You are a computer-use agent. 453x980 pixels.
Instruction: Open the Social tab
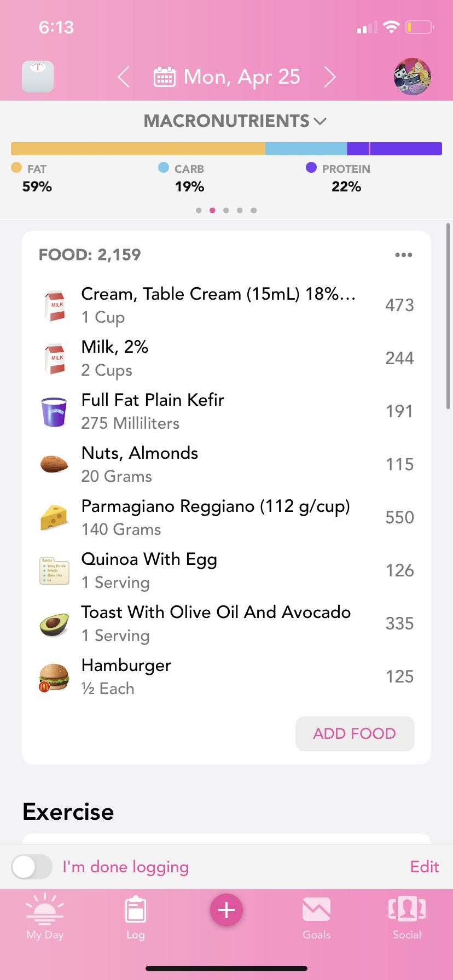[406, 917]
